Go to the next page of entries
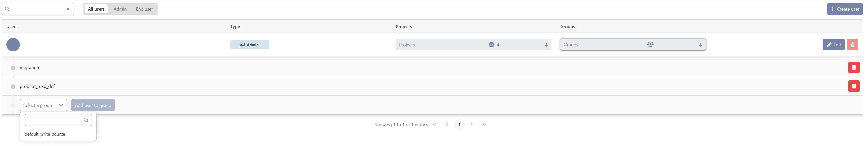 pos(471,125)
